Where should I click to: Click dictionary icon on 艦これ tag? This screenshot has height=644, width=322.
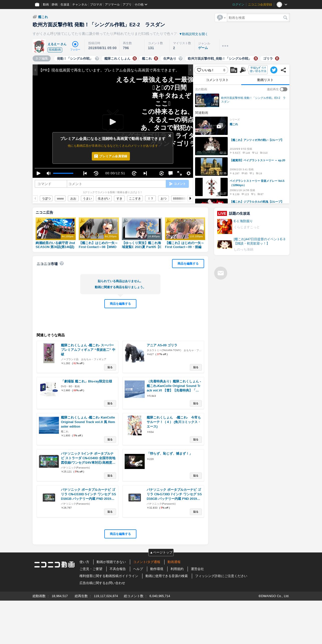click(156, 58)
